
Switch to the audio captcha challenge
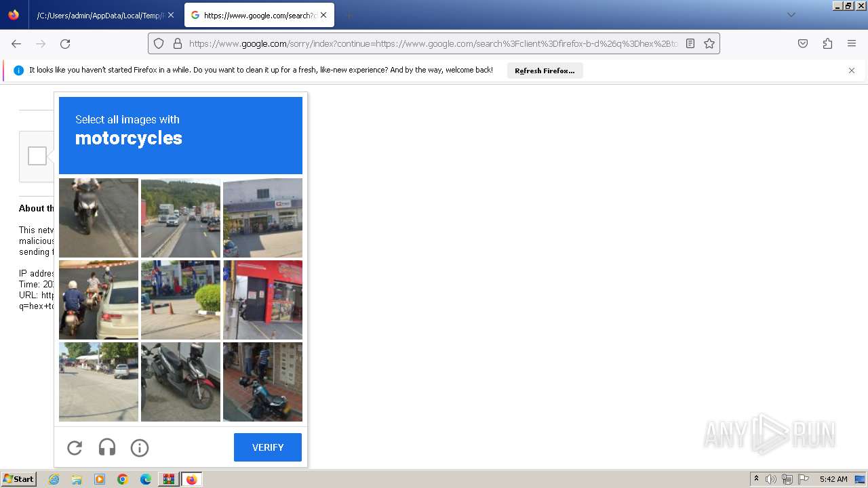tap(107, 447)
